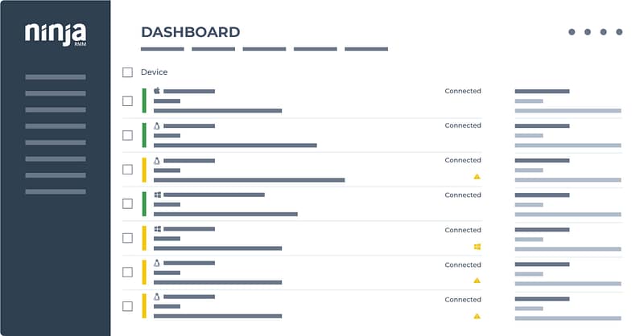The image size is (644, 336).
Task: Select the top item in the left sidebar menu
Action: 55,77
